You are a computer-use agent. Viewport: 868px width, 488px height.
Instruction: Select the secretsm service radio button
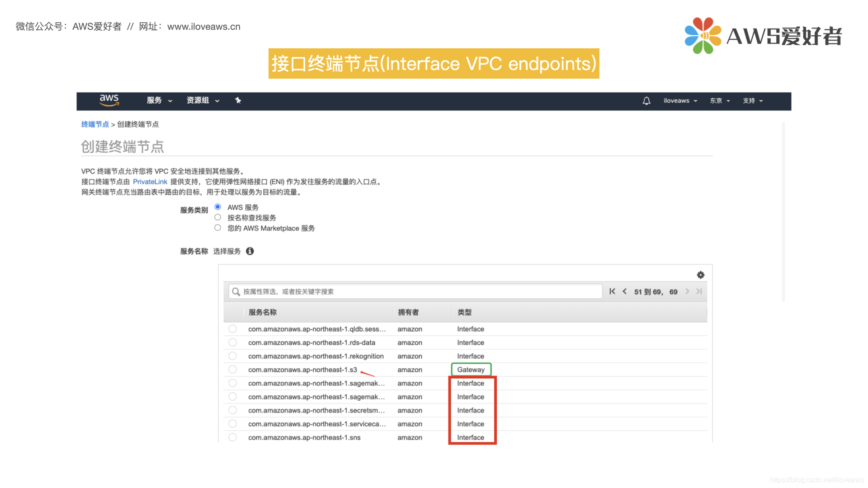(232, 410)
